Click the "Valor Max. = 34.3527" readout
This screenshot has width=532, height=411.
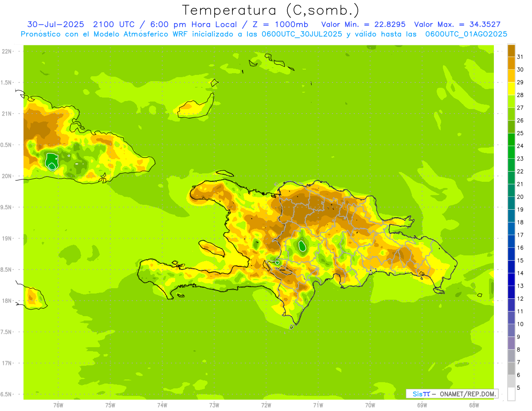(457, 24)
